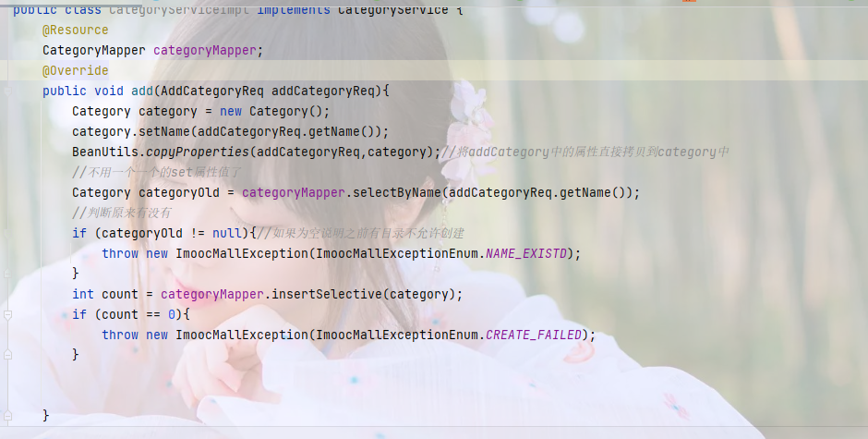Click the setName method call
The width and height of the screenshot is (868, 439).
coord(164,131)
